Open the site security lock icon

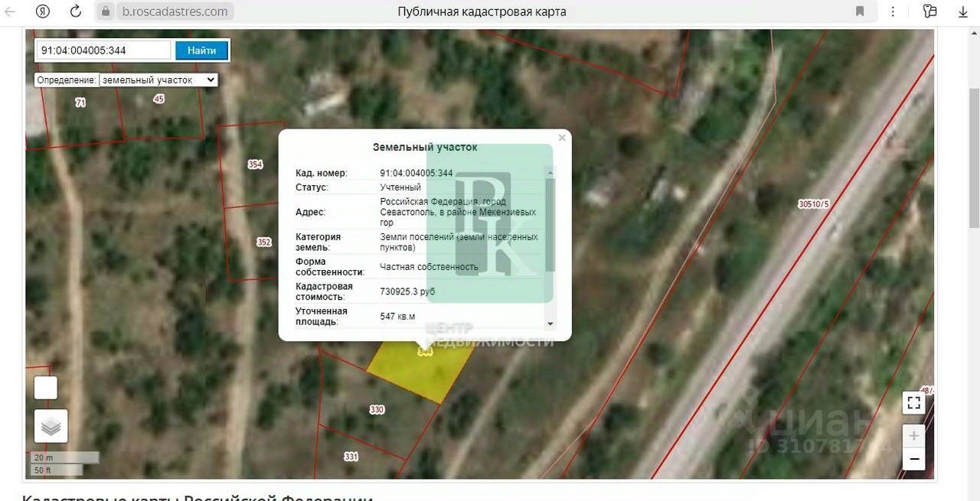coord(106,11)
